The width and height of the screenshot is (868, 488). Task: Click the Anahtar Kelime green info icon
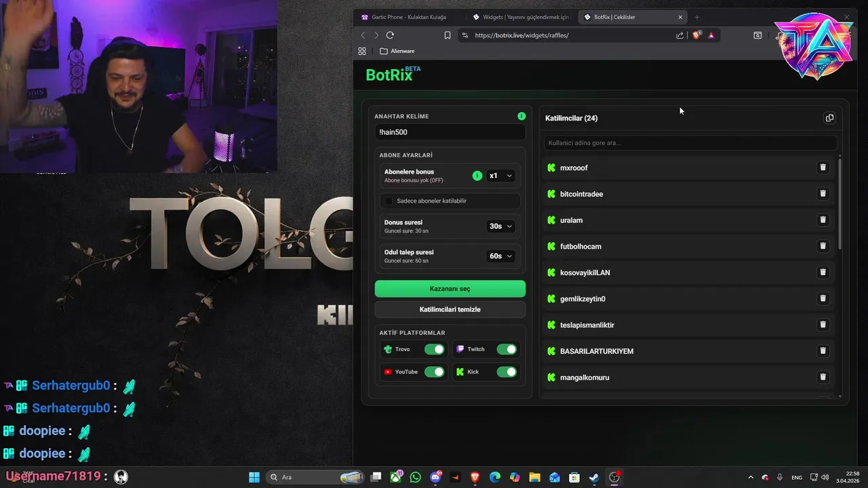click(521, 116)
